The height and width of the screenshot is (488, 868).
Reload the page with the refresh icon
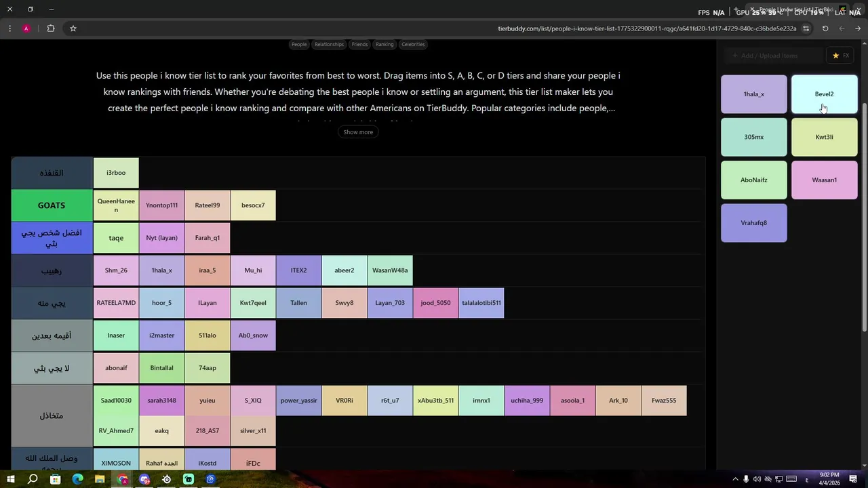point(825,28)
